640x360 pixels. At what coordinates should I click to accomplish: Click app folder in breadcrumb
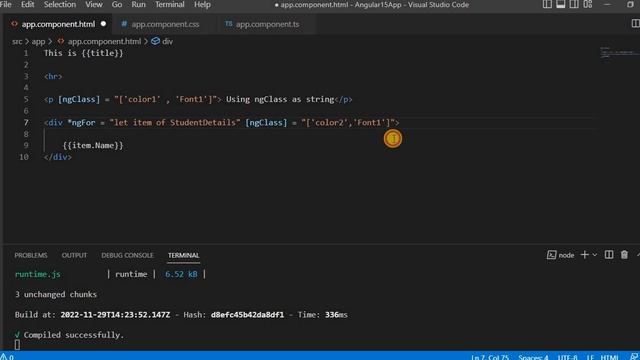point(38,41)
